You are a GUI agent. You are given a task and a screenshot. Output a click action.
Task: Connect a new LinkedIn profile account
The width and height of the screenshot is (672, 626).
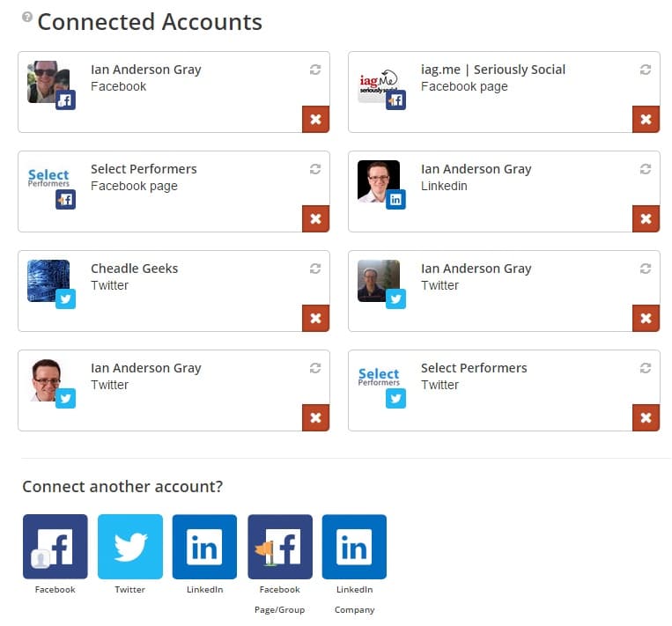pyautogui.click(x=204, y=546)
